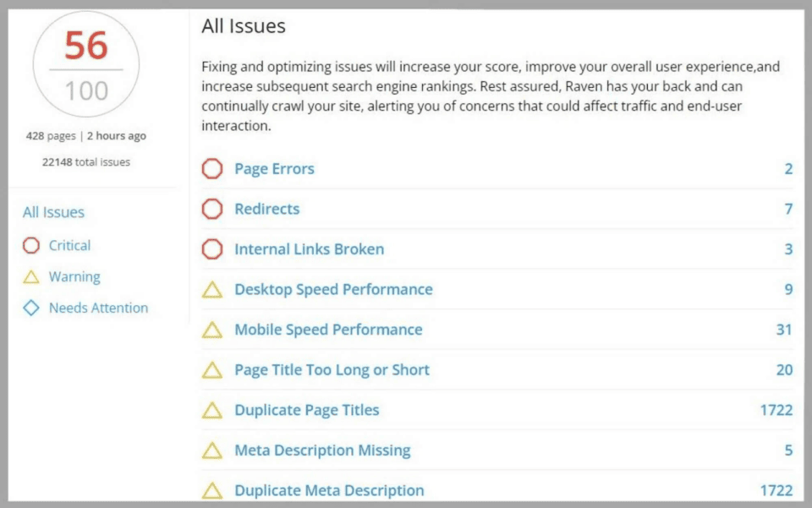812x508 pixels.
Task: Click the octagon beside Internal Links Broken
Action: tap(212, 249)
